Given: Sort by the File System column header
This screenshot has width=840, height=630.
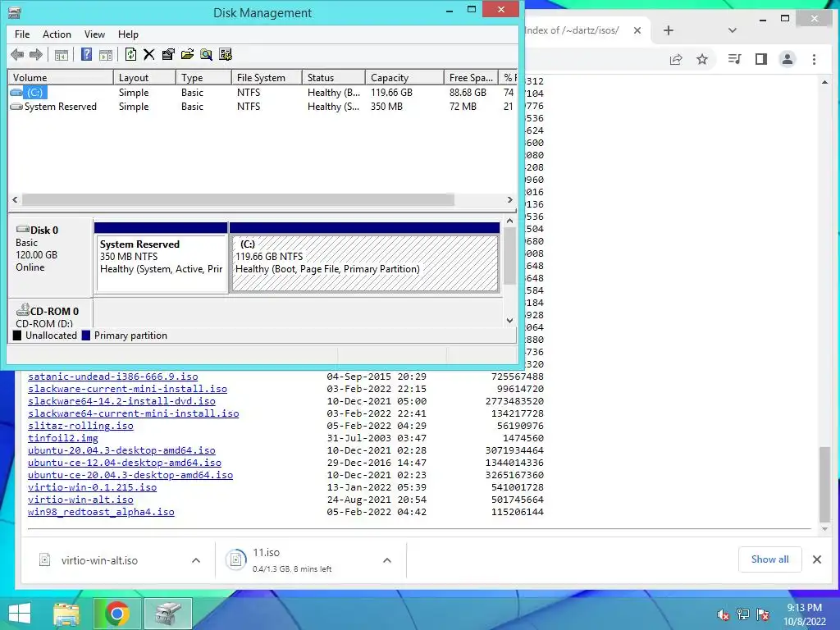Looking at the screenshot, I should (267, 78).
